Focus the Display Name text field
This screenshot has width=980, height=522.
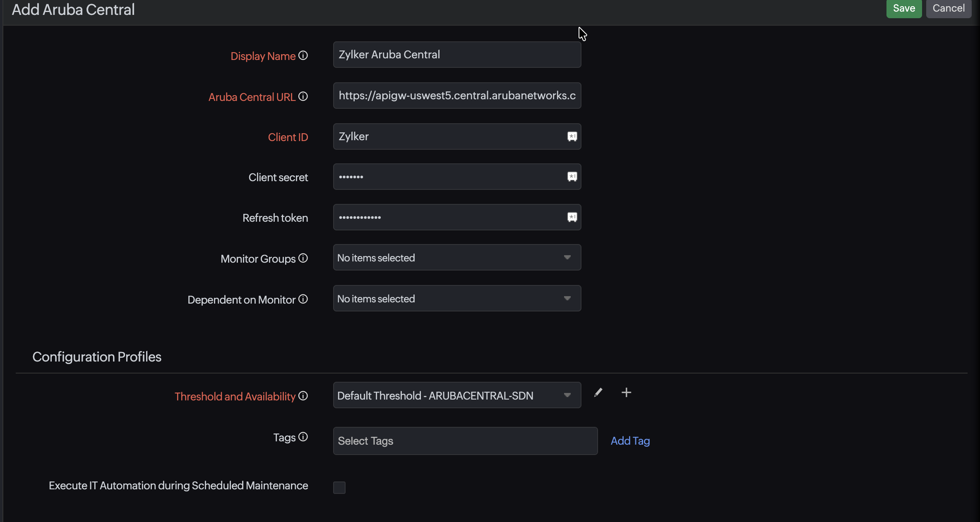click(456, 55)
